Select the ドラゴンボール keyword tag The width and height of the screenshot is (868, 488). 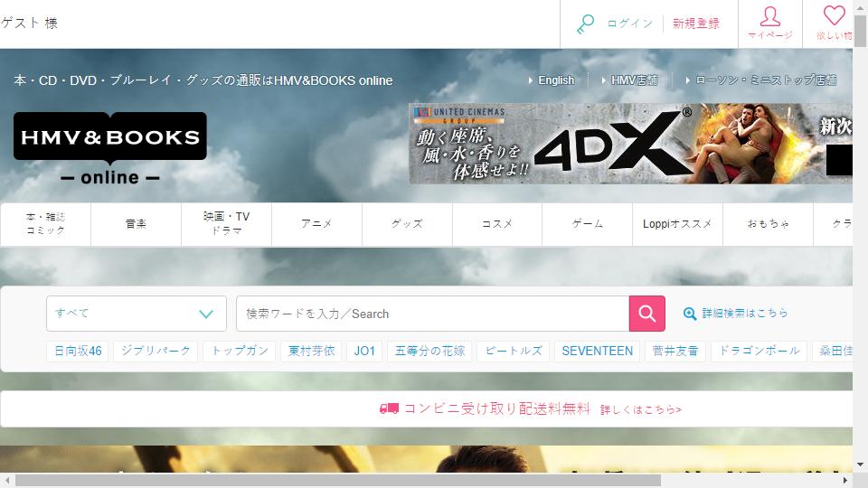759,352
